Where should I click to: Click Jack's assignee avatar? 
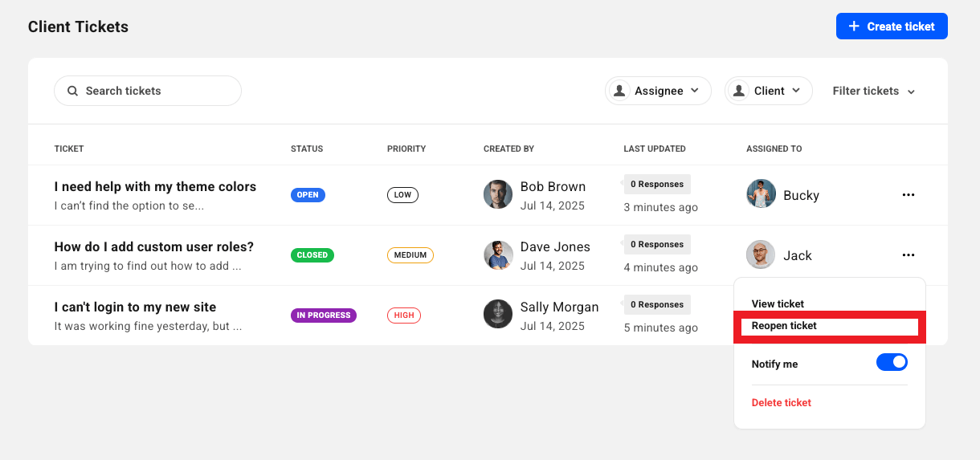coord(761,254)
